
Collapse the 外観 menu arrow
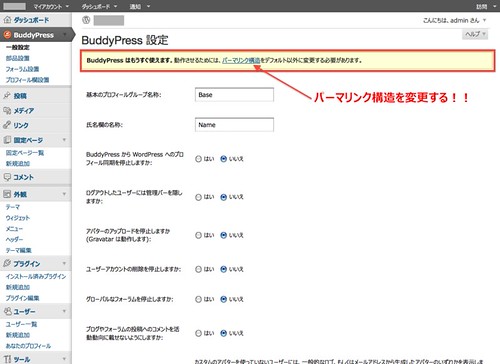(64, 194)
